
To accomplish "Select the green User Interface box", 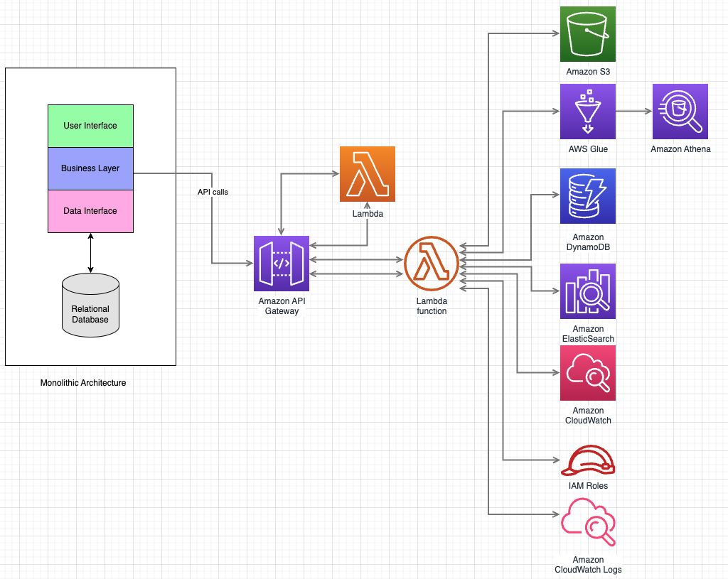I will [90, 126].
